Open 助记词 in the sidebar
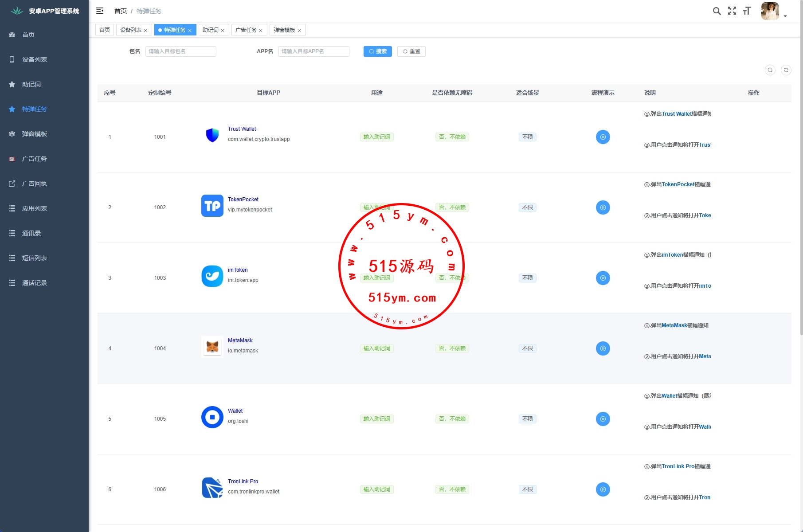The height and width of the screenshot is (532, 803). pos(44,84)
